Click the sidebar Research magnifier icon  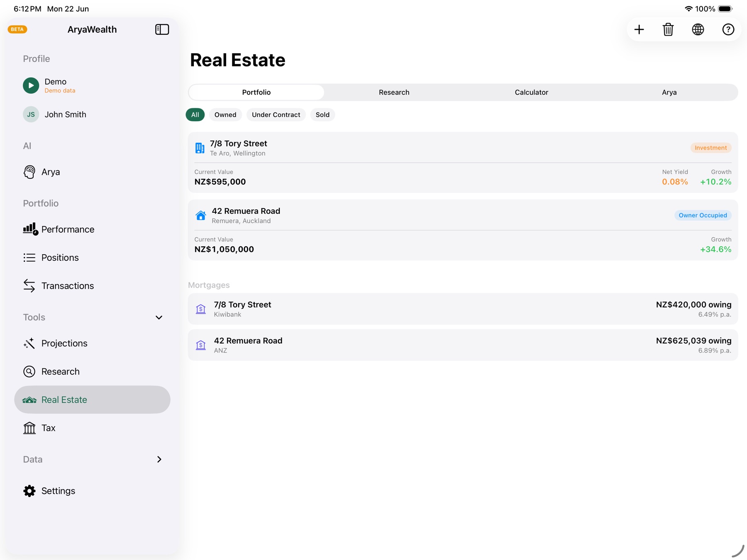29,372
